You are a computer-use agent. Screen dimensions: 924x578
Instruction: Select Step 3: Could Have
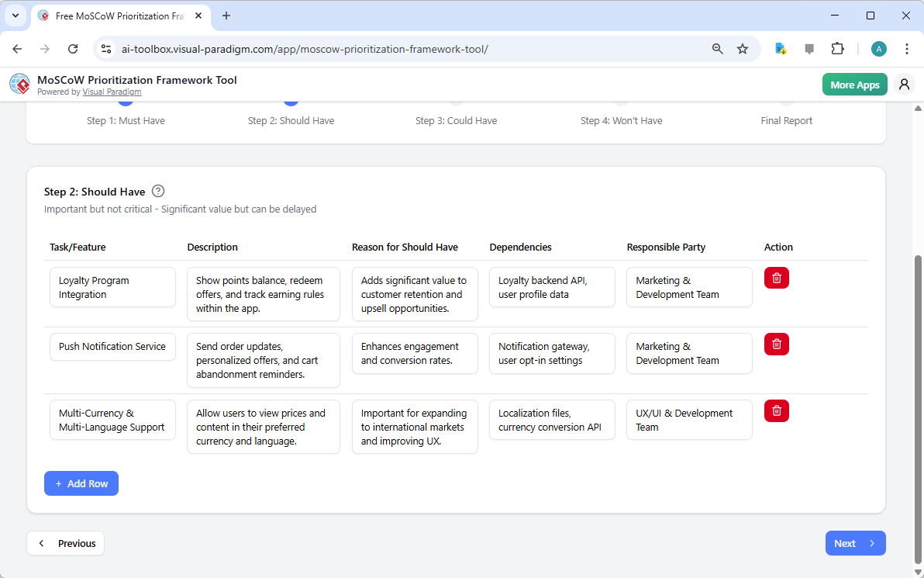pos(456,120)
